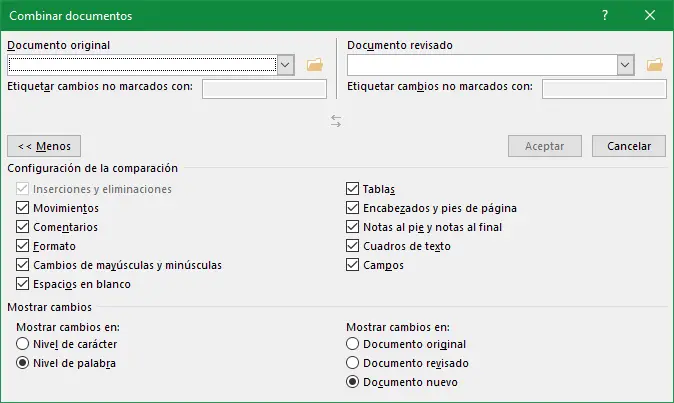This screenshot has height=403, width=674.
Task: Click original document's label changes field
Action: point(264,89)
